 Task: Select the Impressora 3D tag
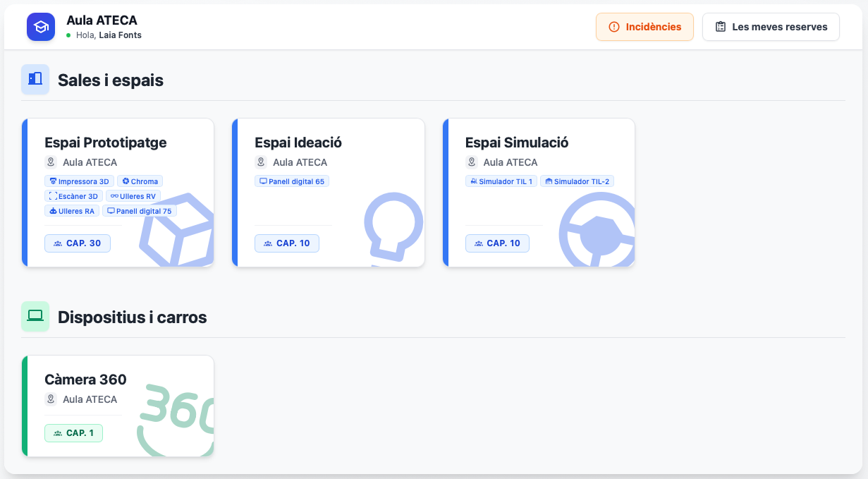(x=79, y=181)
